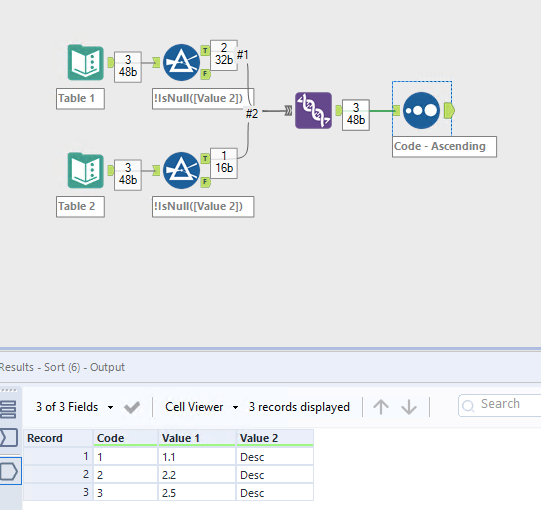
Task: Click the 3 records displayed text
Action: coord(299,407)
